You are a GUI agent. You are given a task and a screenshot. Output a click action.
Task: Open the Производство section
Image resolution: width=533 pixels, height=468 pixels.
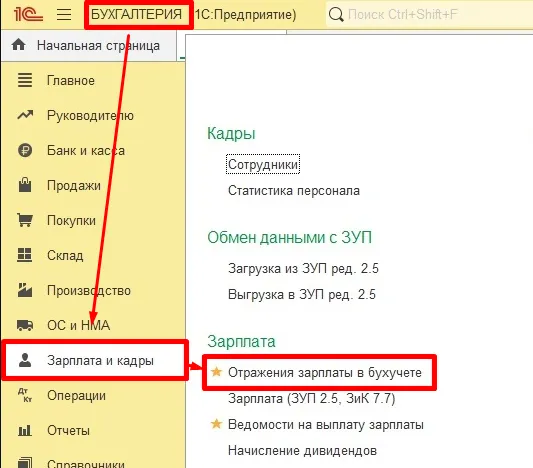click(x=89, y=291)
